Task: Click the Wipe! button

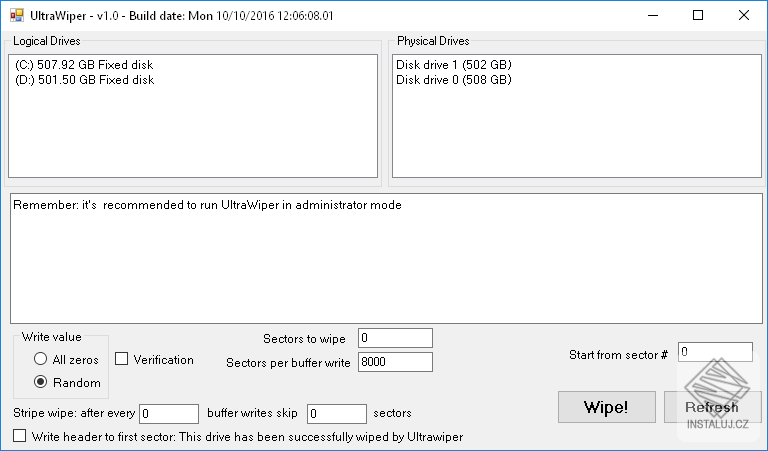Action: 606,407
